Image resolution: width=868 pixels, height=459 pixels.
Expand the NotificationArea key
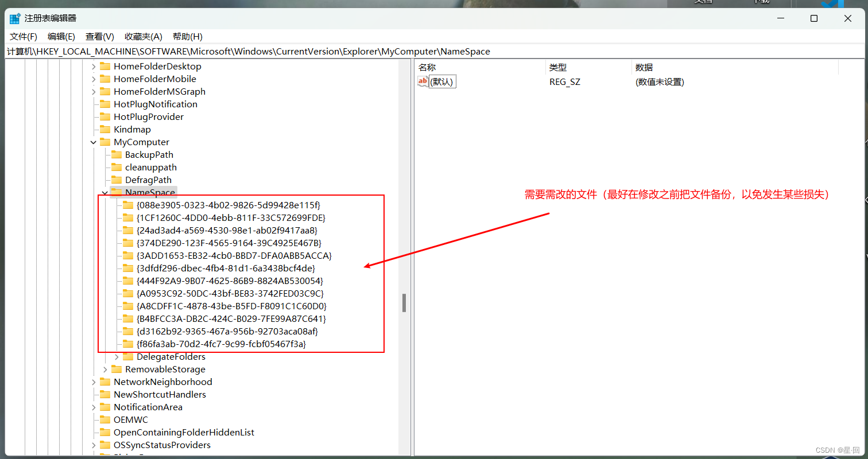94,407
